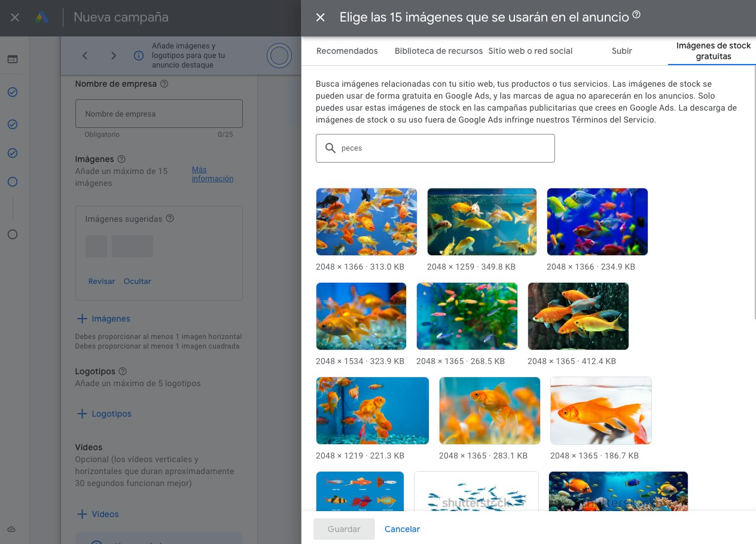Open the Subir tab
The image size is (756, 544).
[x=622, y=51]
